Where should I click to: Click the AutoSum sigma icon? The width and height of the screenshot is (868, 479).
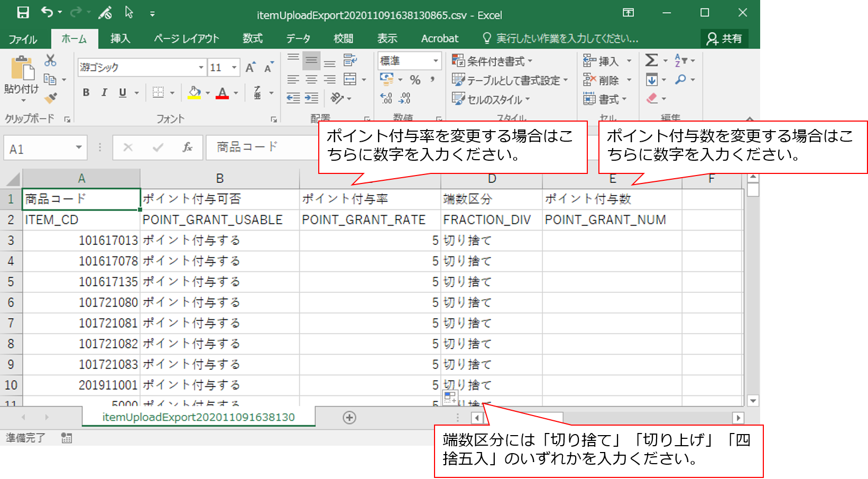click(652, 61)
